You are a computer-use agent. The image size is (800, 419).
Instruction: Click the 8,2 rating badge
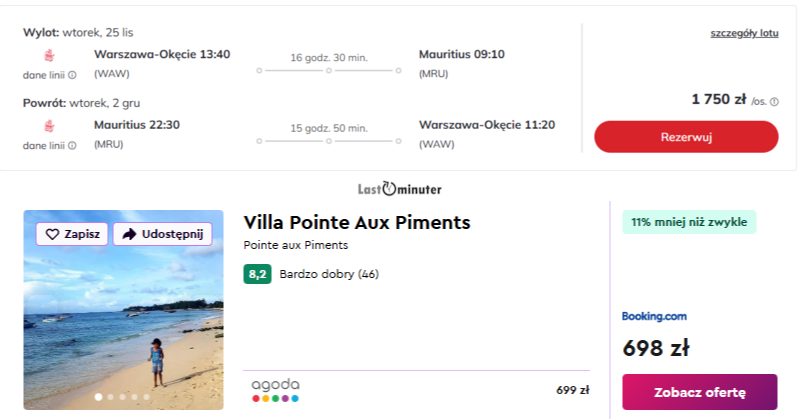tap(257, 274)
